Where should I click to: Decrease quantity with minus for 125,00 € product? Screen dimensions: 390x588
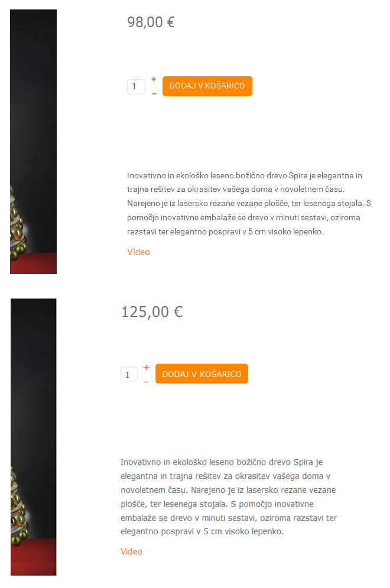(x=146, y=382)
